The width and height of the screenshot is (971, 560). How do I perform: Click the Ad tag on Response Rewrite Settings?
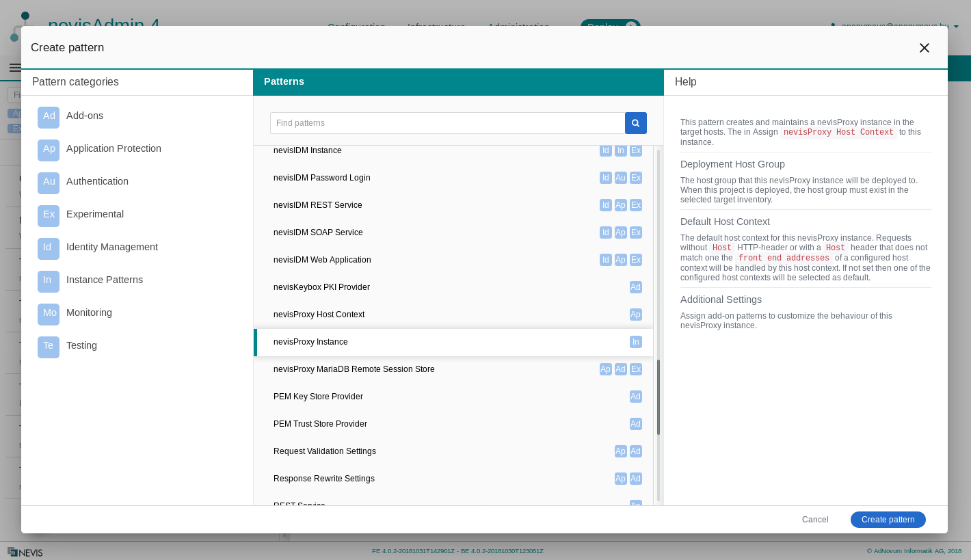click(x=636, y=479)
